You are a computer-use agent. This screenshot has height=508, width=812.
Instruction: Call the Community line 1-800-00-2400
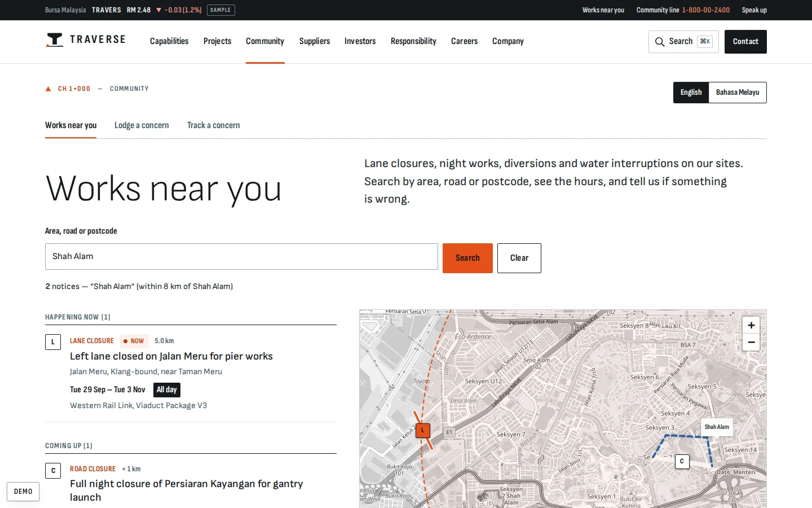click(683, 10)
